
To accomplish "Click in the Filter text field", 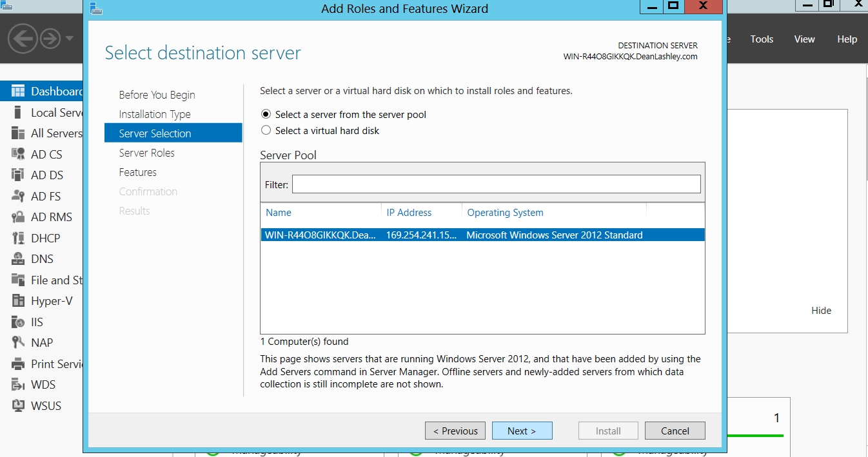I will (496, 184).
